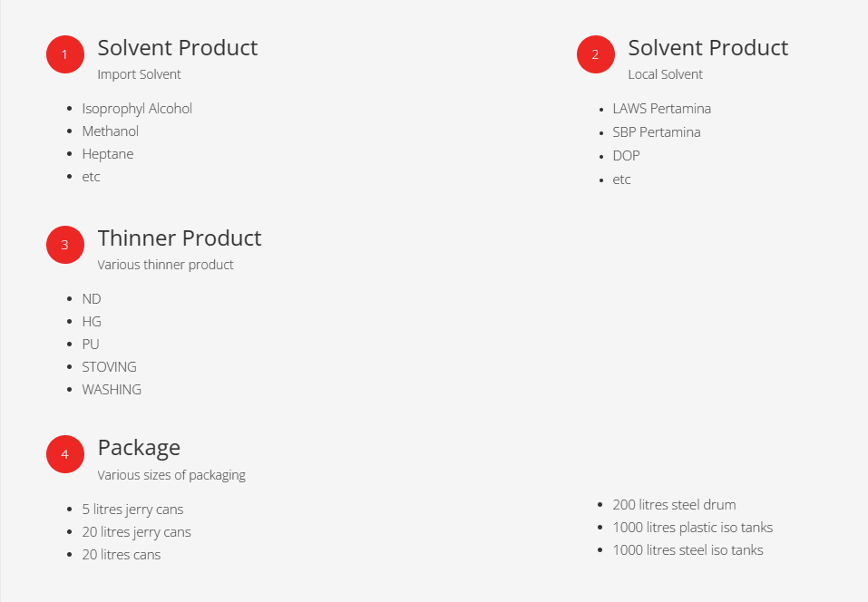Viewport: 868px width, 602px height.
Task: Click the Thinner Product heading
Action: tap(179, 238)
